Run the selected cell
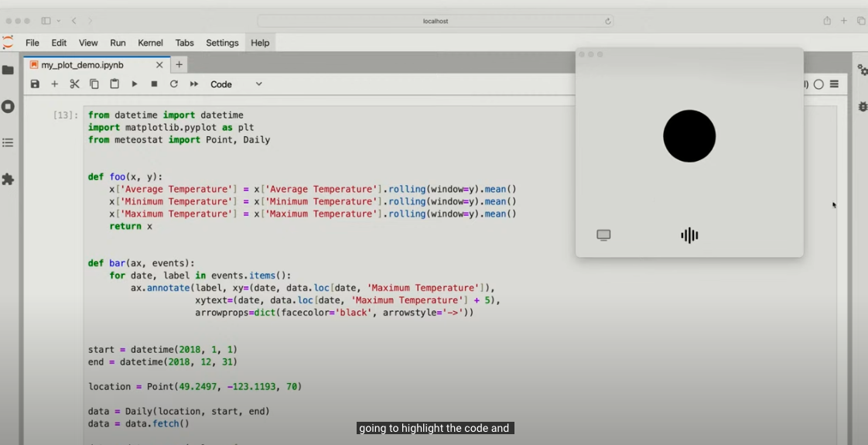The width and height of the screenshot is (868, 445). [x=135, y=84]
